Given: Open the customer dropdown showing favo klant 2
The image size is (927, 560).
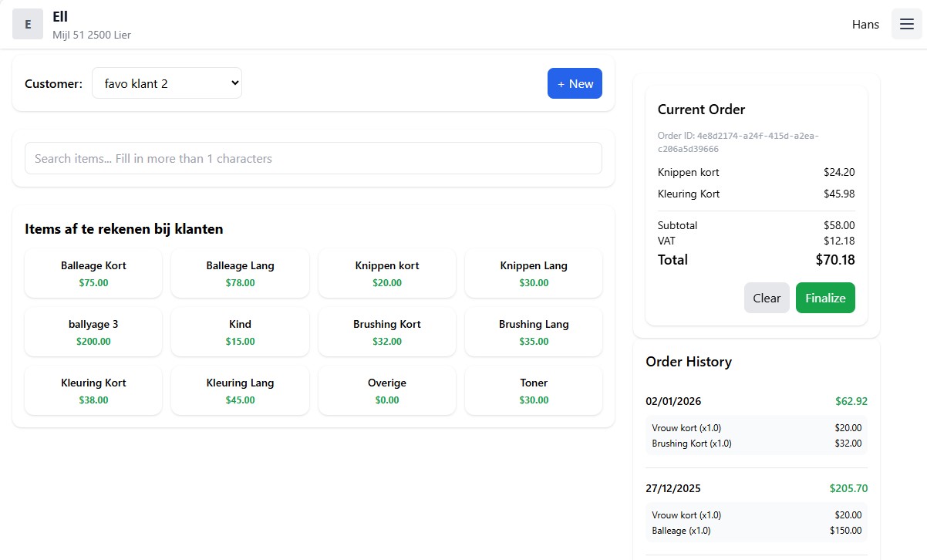Looking at the screenshot, I should click(167, 83).
